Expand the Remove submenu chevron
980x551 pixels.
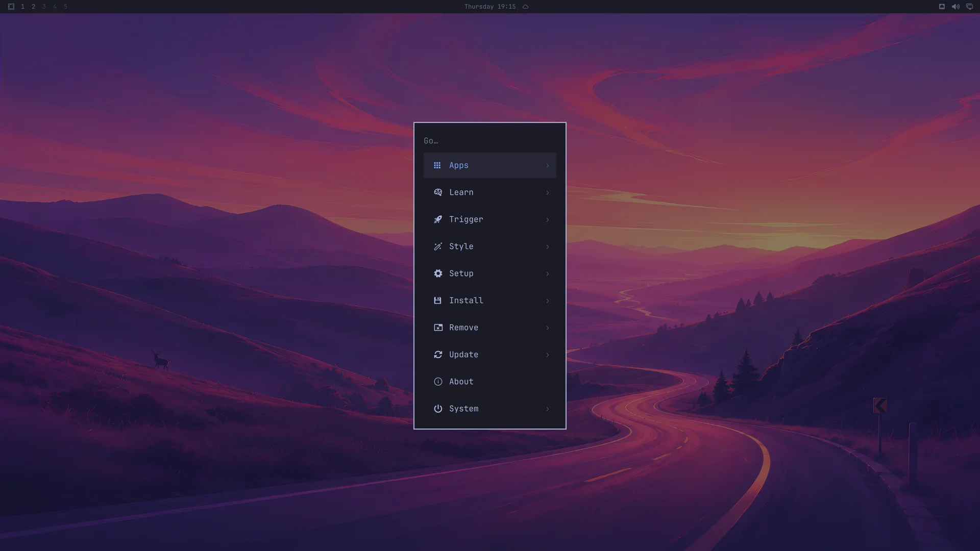tap(548, 328)
